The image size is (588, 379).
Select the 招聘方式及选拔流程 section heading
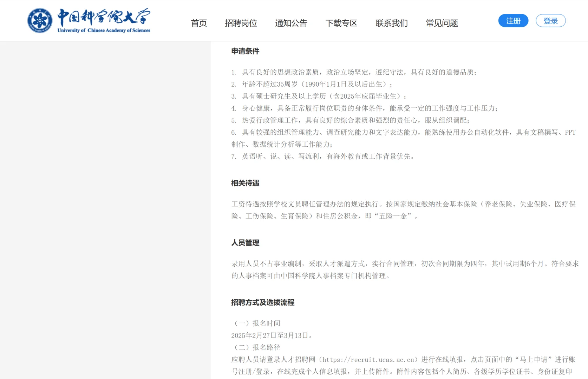(263, 302)
